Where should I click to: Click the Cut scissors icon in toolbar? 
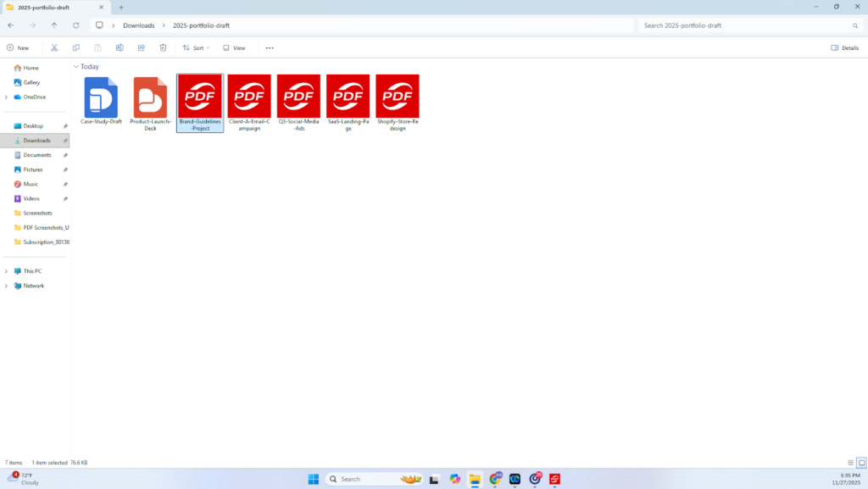click(54, 48)
